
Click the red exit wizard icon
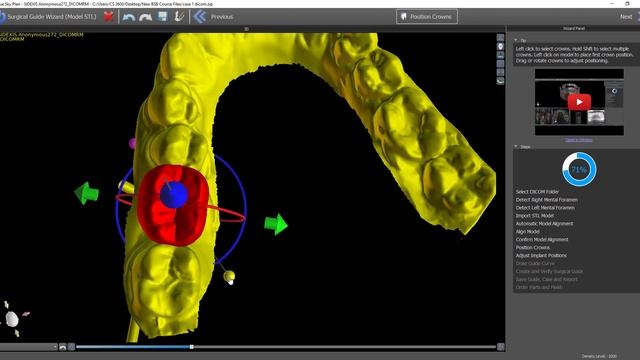[x=108, y=16]
